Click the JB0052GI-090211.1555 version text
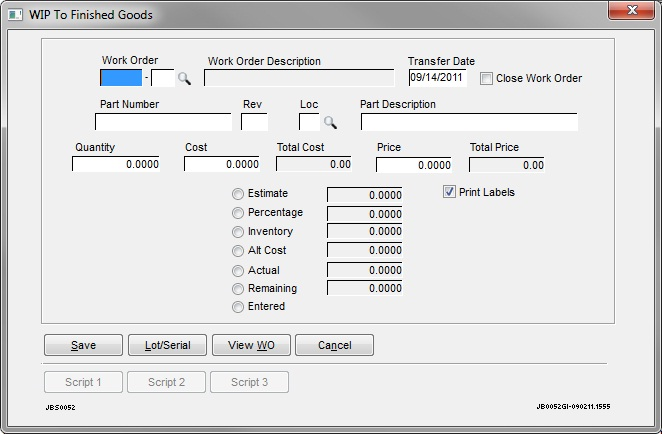This screenshot has height=434, width=662. pos(573,407)
